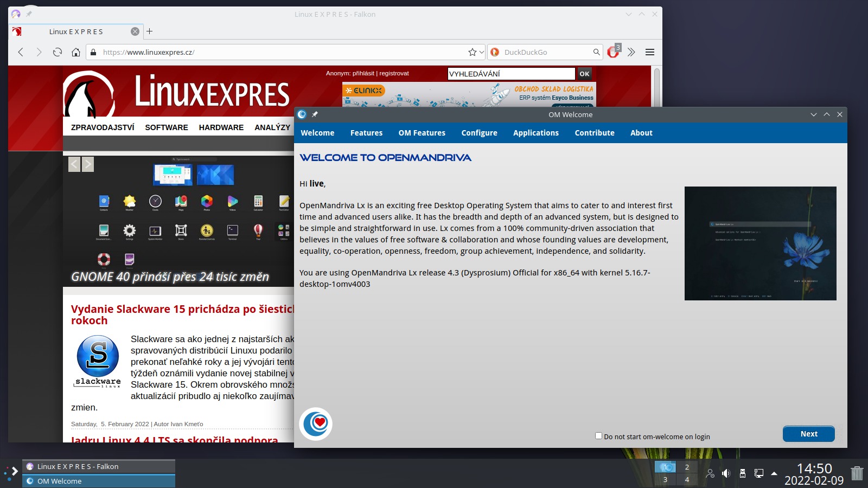
Task: Click the search magnifier in Falkon search box
Action: point(596,52)
